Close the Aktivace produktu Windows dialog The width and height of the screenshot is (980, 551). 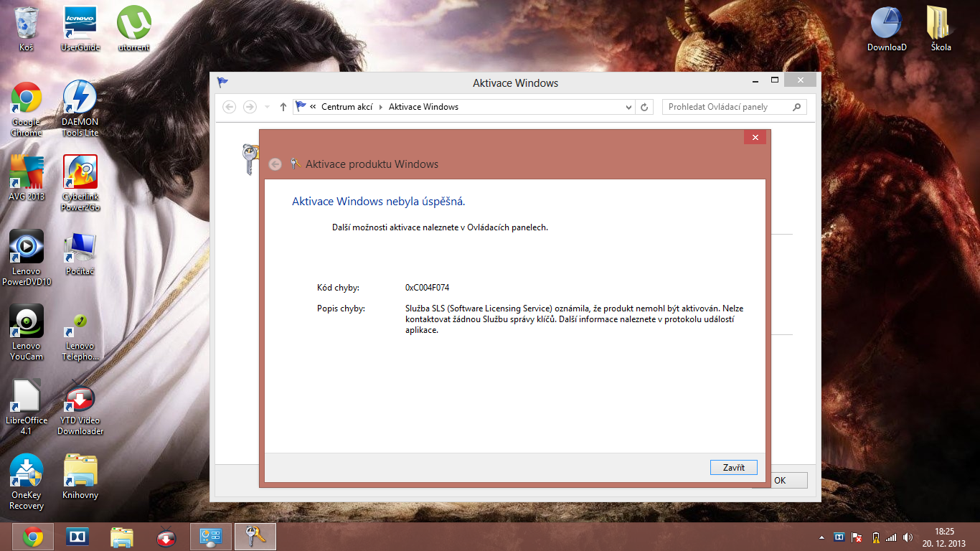click(x=755, y=137)
